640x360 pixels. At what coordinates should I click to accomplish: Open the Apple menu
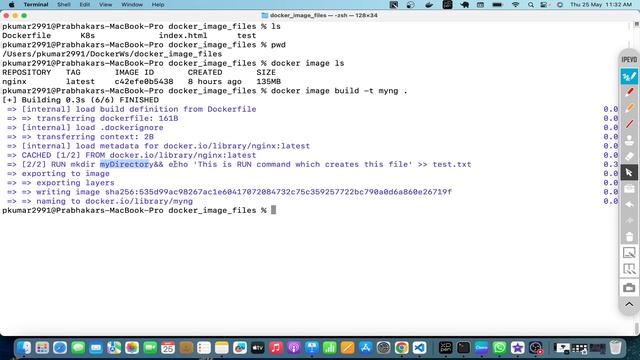(x=11, y=4)
